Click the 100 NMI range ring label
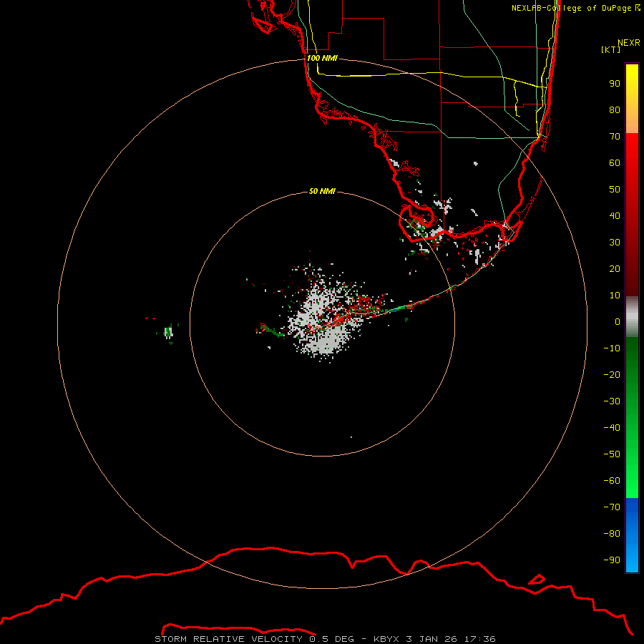Viewport: 644px width, 644px height. 322,58
